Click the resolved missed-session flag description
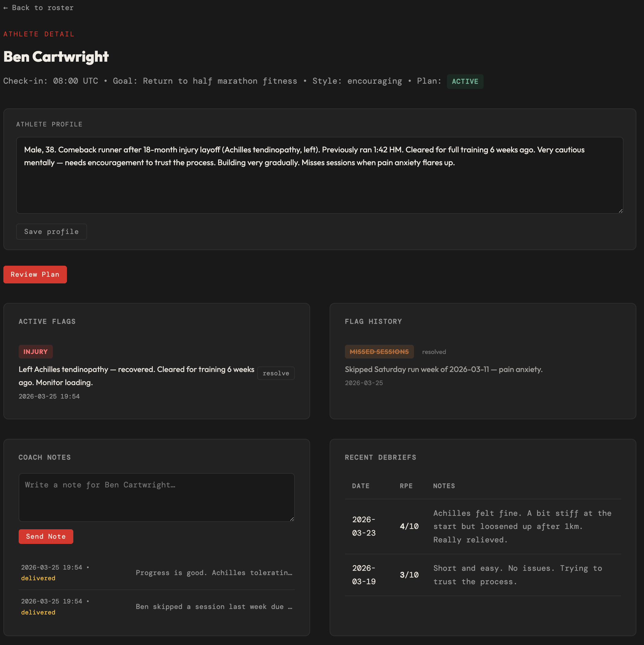Screen dimensions: 644x645 [443, 369]
